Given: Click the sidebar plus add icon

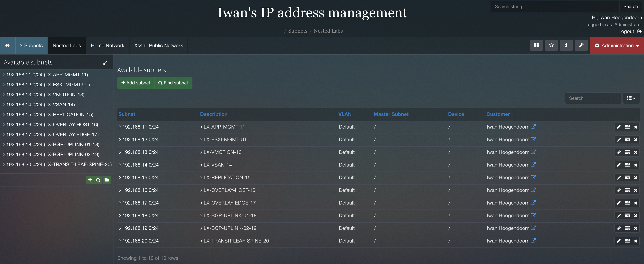Looking at the screenshot, I should coord(90,180).
